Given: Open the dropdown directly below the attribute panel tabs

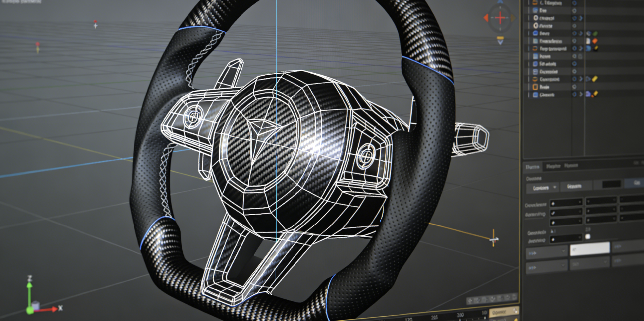Looking at the screenshot, I should tap(542, 188).
